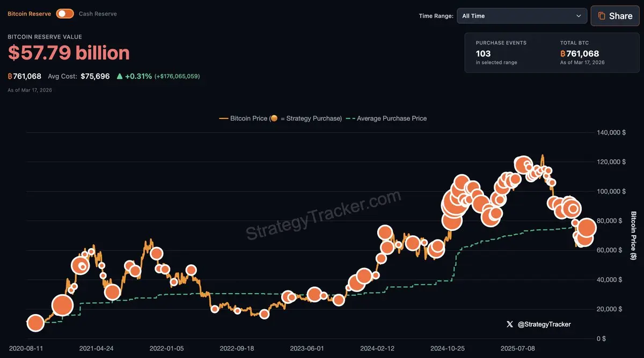Open the Time Range dropdown
The height and width of the screenshot is (358, 644).
pos(522,16)
